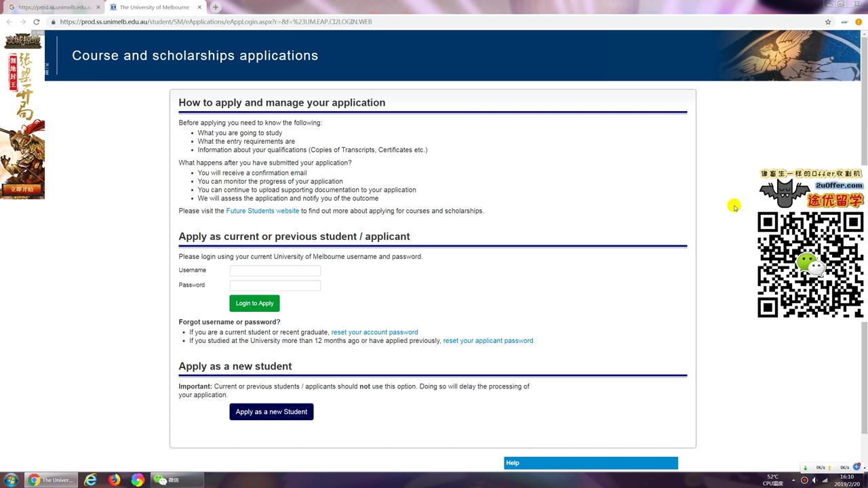Viewport: 868px width, 488px height.
Task: Open a new browser tab
Action: pos(215,7)
